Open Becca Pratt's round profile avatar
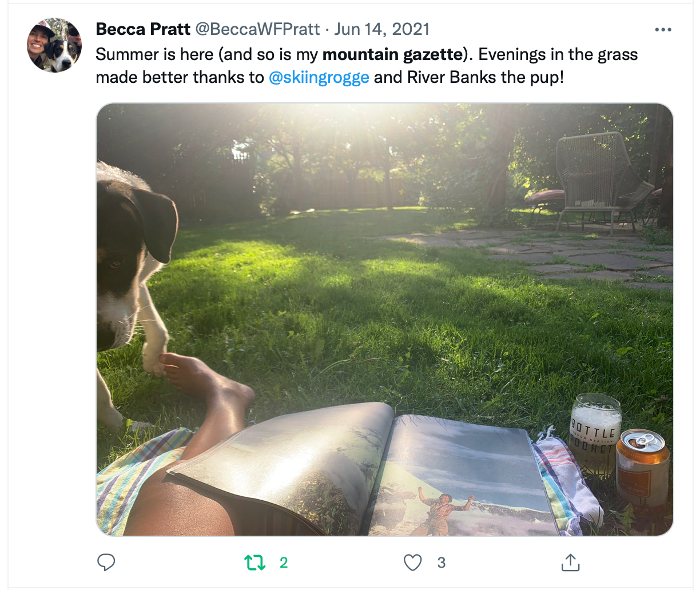Screen dimensions: 700x590 point(55,45)
